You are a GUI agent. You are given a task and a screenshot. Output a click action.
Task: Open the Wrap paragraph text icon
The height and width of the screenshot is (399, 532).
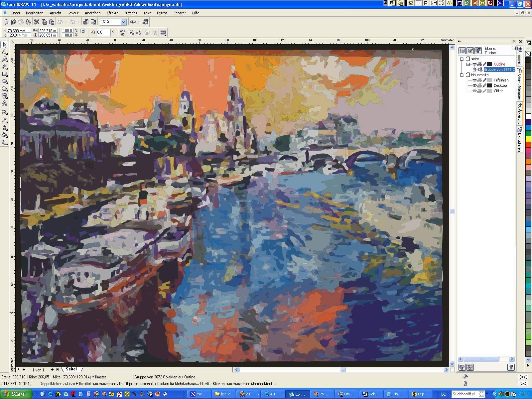tap(163, 33)
